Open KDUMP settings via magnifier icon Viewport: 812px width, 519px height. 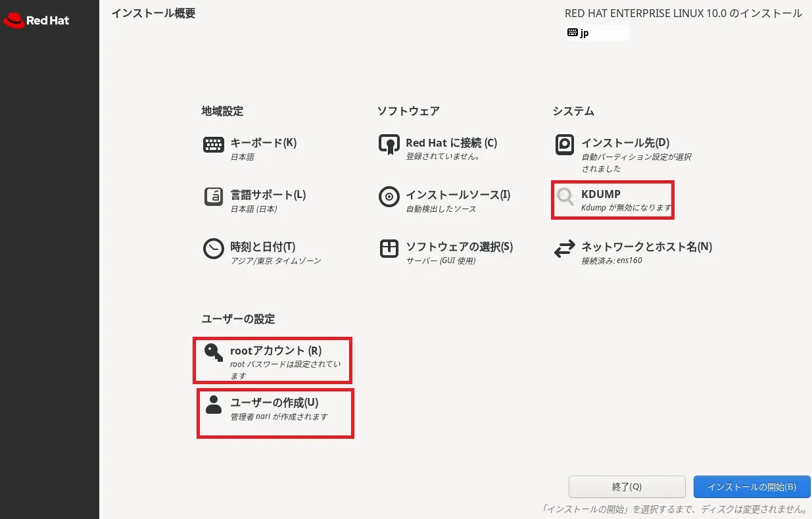tap(564, 195)
